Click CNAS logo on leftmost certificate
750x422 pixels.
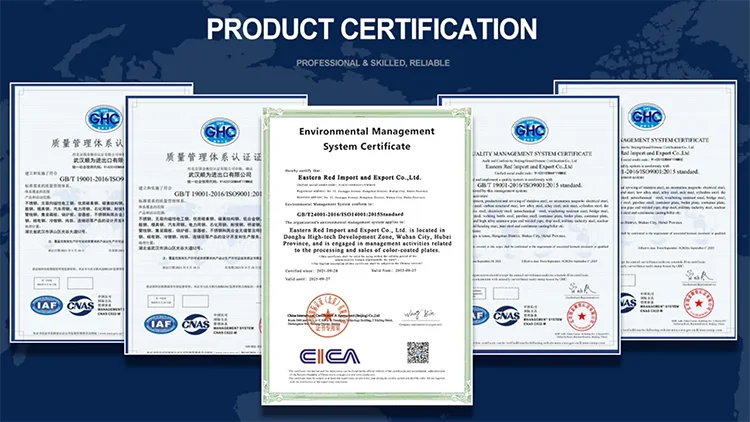pyautogui.click(x=80, y=306)
